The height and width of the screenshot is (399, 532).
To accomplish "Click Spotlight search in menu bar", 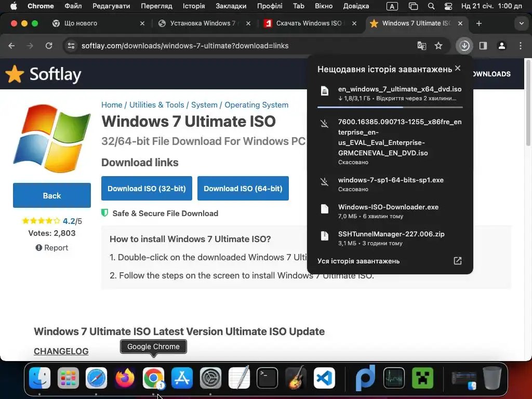I will 431,6.
